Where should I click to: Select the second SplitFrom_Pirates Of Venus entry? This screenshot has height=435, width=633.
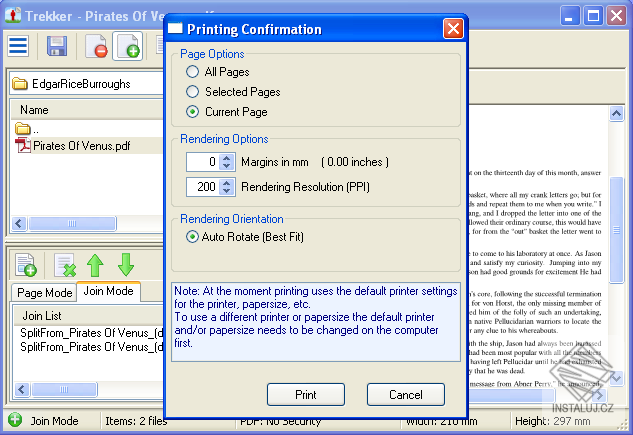pos(92,347)
